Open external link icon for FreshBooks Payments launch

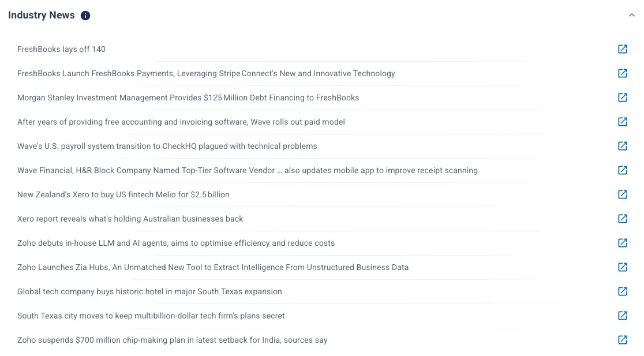(x=623, y=73)
